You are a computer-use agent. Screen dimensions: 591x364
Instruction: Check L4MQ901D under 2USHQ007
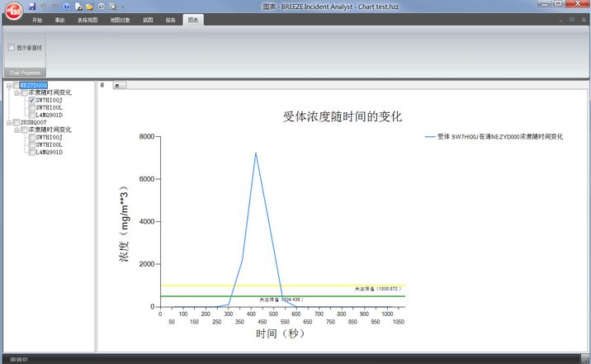pos(32,152)
